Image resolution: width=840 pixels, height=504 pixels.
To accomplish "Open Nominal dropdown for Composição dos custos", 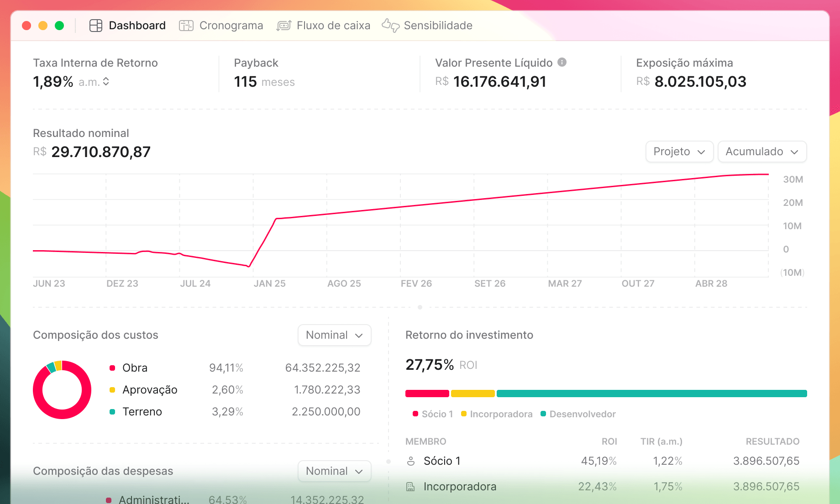I will [x=334, y=335].
